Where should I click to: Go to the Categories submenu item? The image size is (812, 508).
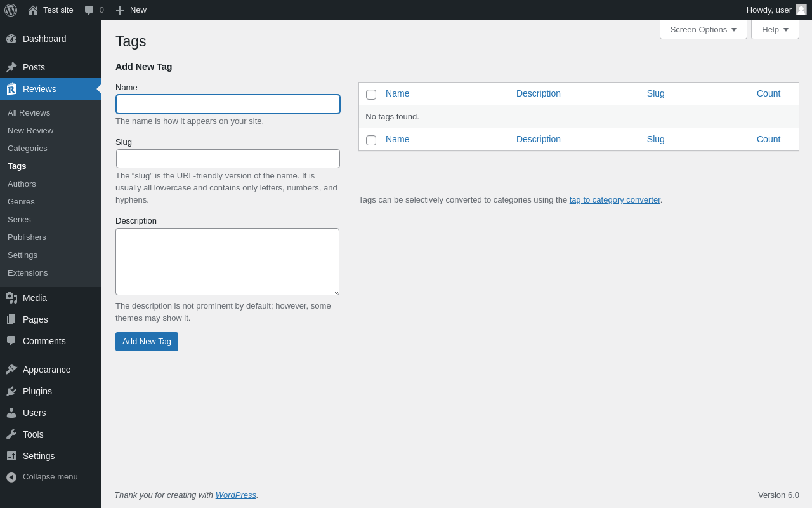coord(27,148)
